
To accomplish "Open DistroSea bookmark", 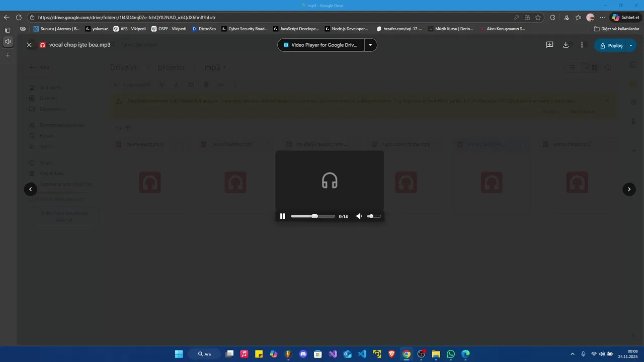I will (204, 29).
